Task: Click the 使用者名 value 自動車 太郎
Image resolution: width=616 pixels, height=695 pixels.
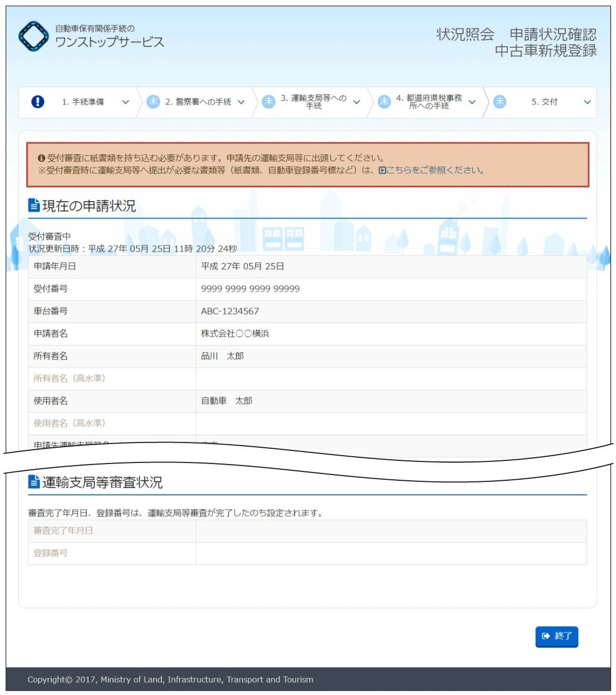Action: point(227,401)
